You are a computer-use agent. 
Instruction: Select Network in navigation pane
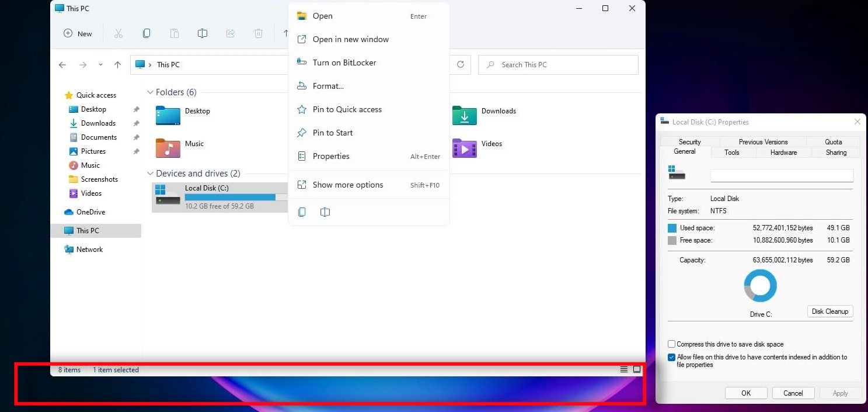pos(89,250)
